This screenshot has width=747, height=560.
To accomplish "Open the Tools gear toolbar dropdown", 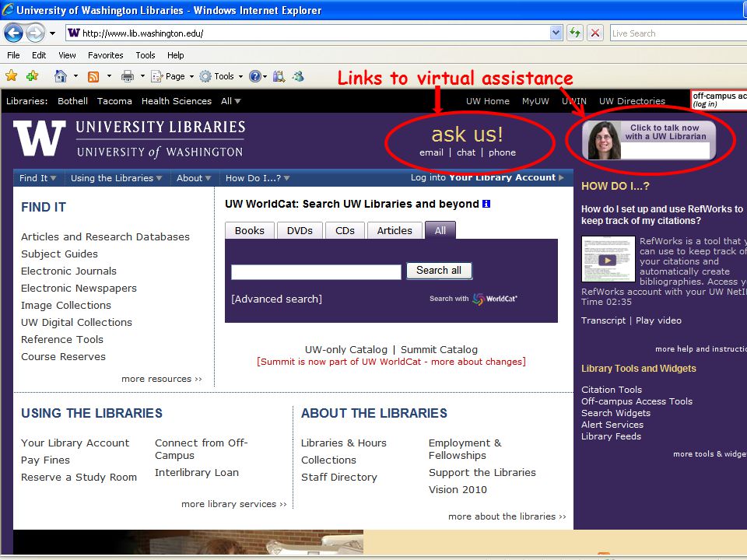I will 222,76.
